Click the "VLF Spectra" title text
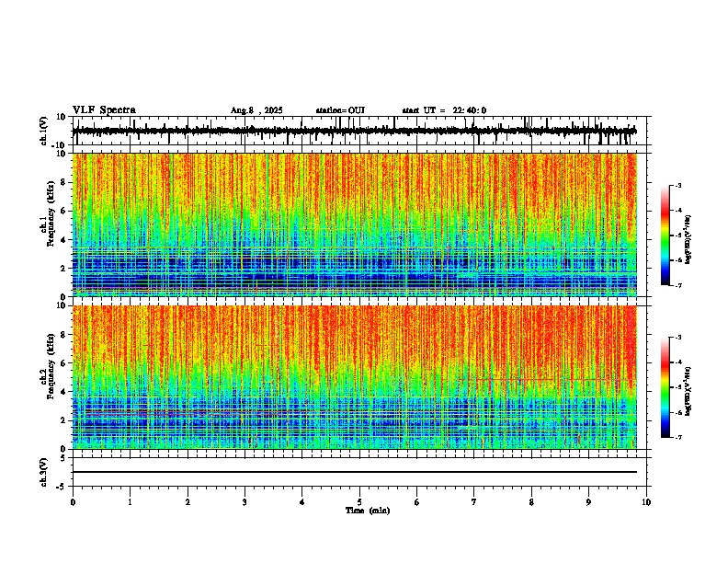Viewport: 728px width, 563px height. [104, 110]
